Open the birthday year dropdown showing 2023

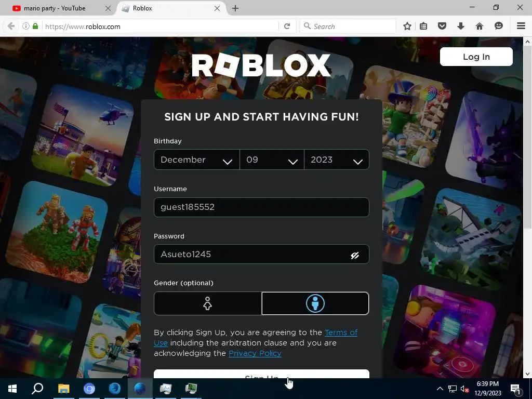coord(337,159)
